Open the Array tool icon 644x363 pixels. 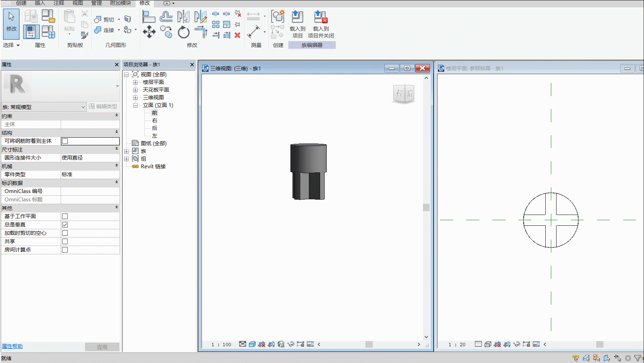tap(216, 24)
